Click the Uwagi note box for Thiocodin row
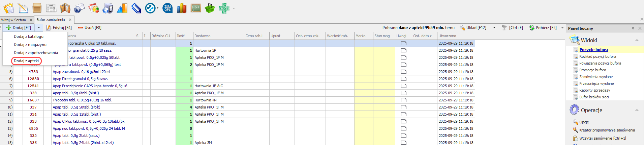Viewport: 644px width, 145px height. coord(404,100)
